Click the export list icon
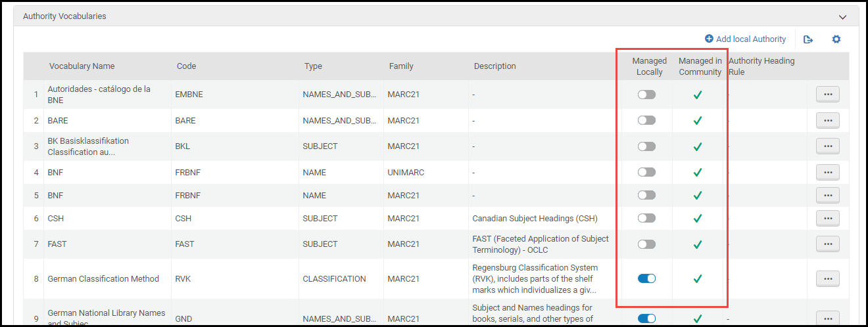This screenshot has height=327, width=868. click(808, 39)
